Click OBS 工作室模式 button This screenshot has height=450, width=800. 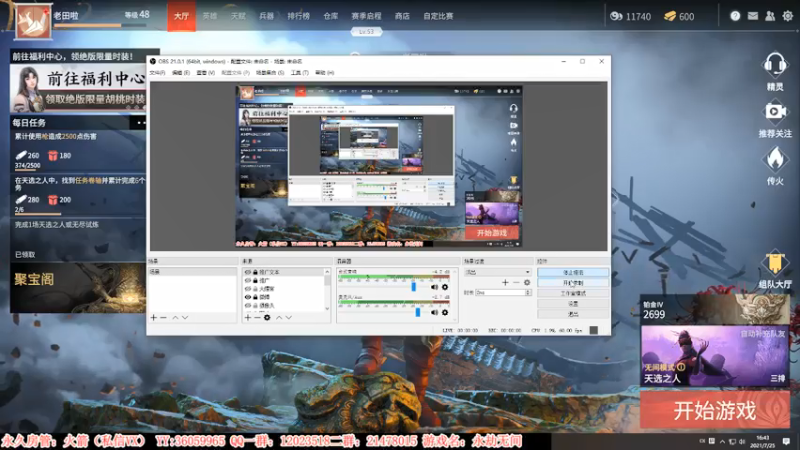coord(573,293)
